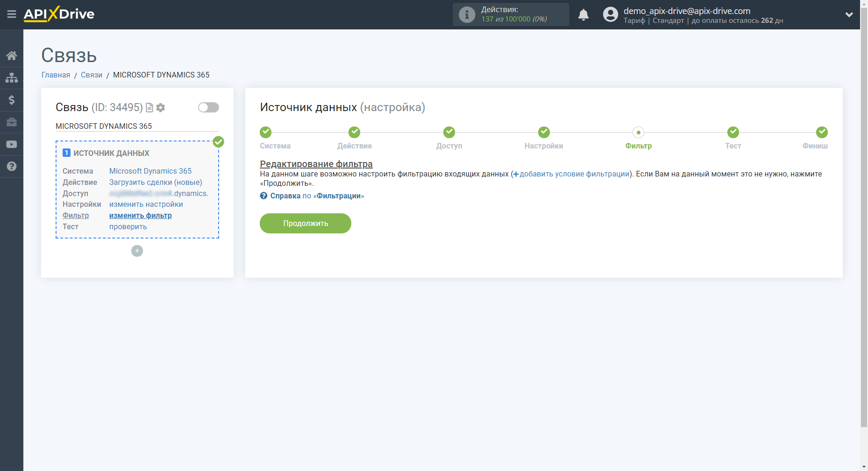The width and height of the screenshot is (868, 471).
Task: Click the ИСТОЧНИК ДАННЫХ block header
Action: tap(111, 153)
